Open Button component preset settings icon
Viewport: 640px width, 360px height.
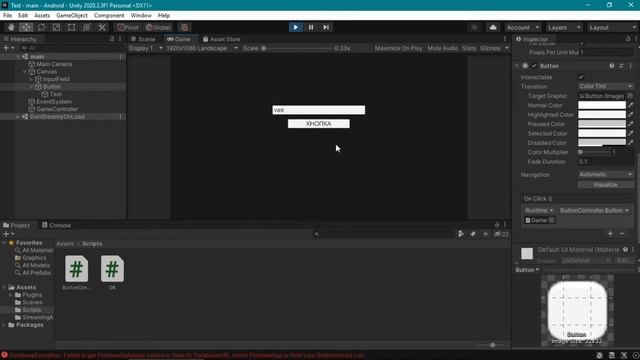(621, 66)
